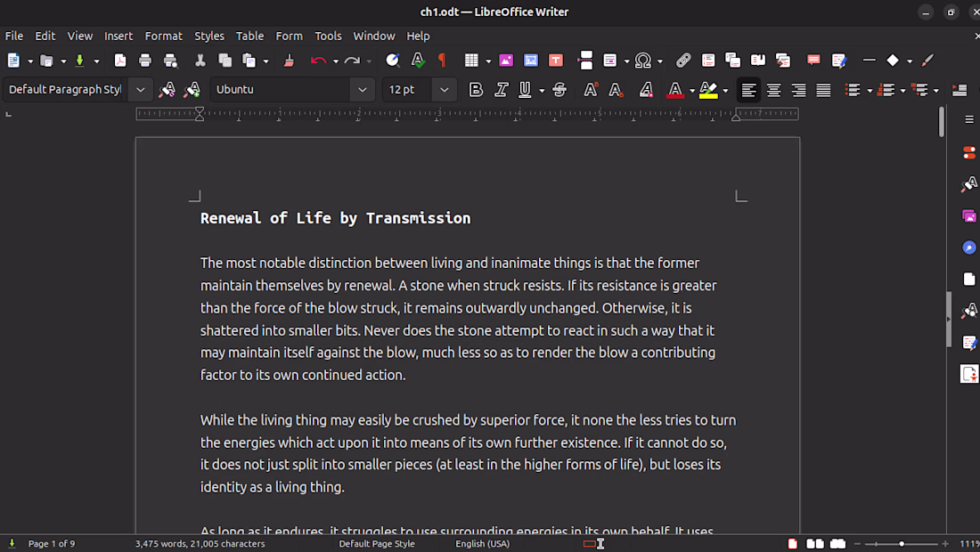This screenshot has height=552, width=980.
Task: Toggle bold formatting
Action: pos(476,90)
